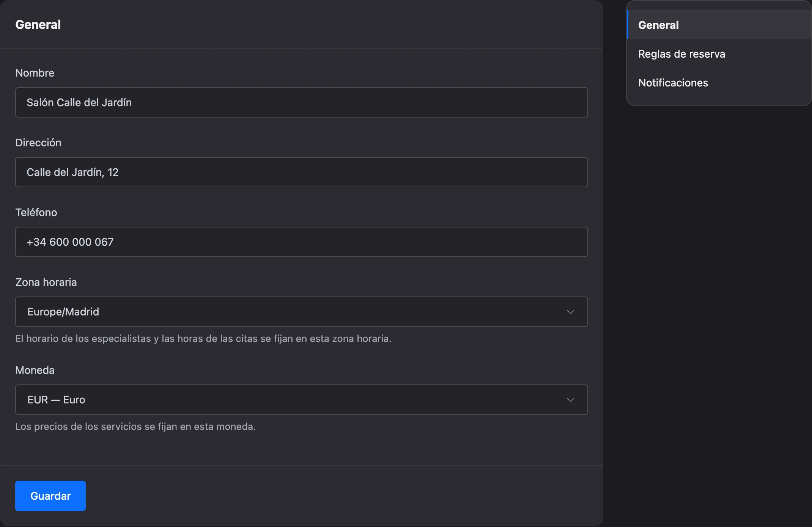Click the Nombre field containing Salón Calle del Jardín
This screenshot has width=812, height=527.
pyautogui.click(x=301, y=102)
